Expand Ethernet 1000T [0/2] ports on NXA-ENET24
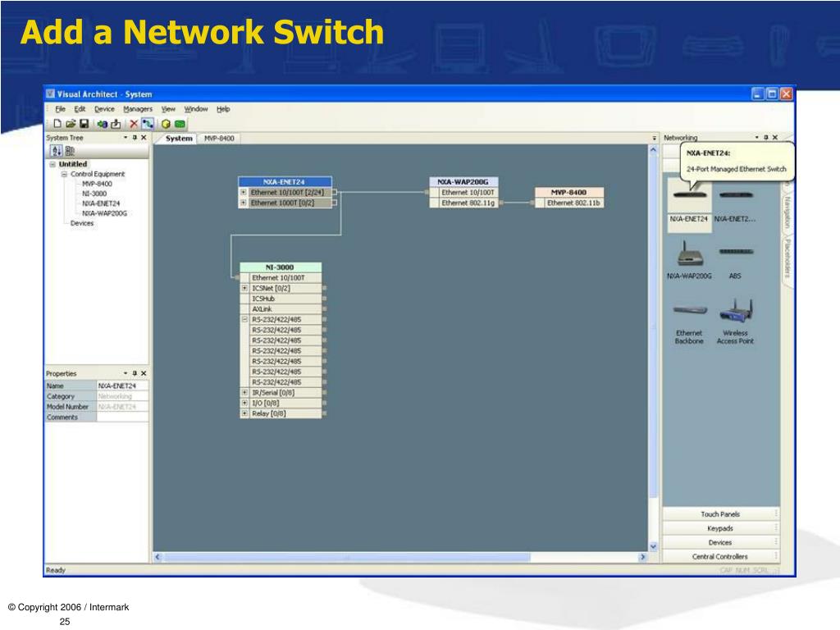This screenshot has width=840, height=630. point(243,203)
